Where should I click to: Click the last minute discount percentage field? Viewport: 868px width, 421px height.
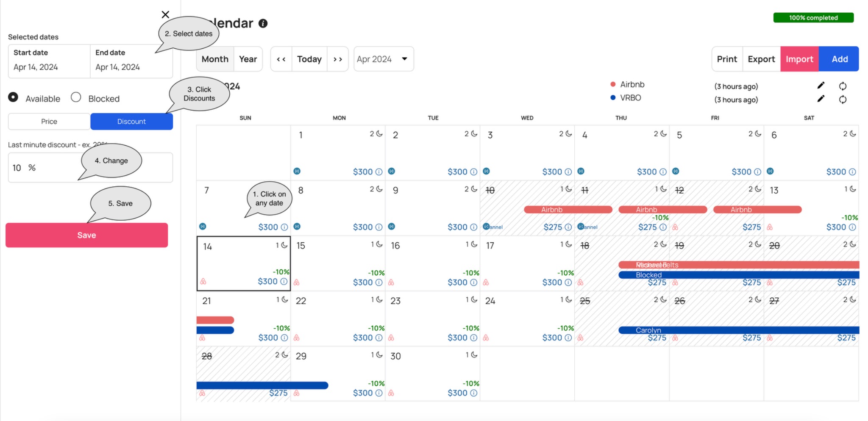click(51, 168)
